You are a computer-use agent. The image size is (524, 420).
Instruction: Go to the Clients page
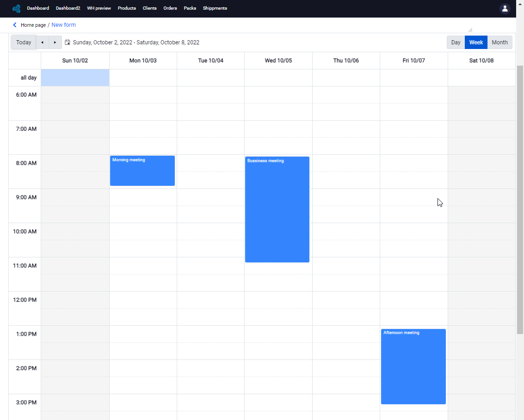coord(150,8)
